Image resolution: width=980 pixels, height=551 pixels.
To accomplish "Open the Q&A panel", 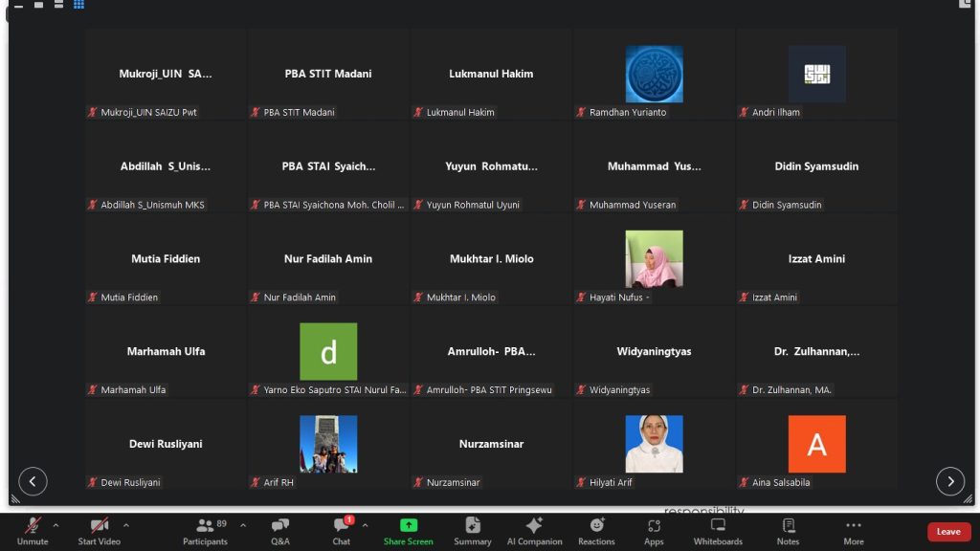I will pos(279,531).
